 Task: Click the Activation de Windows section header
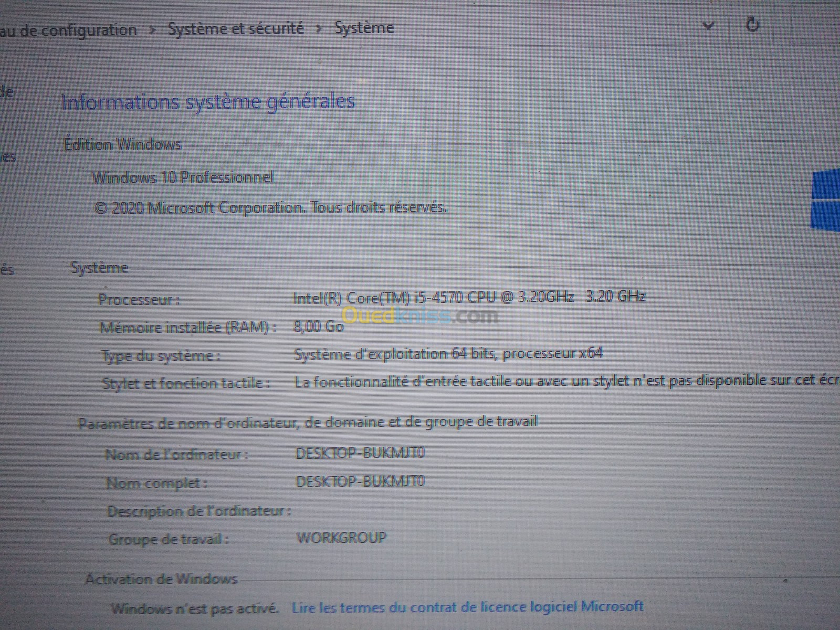[x=161, y=579]
